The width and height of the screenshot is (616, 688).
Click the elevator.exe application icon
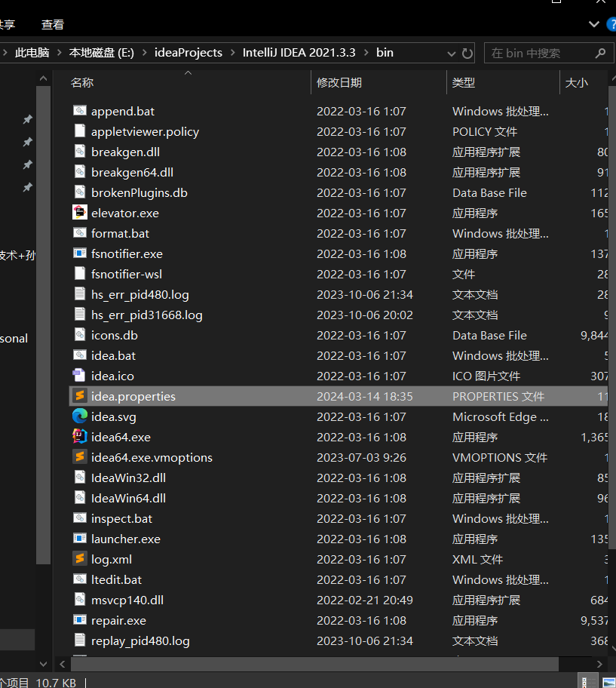[79, 213]
